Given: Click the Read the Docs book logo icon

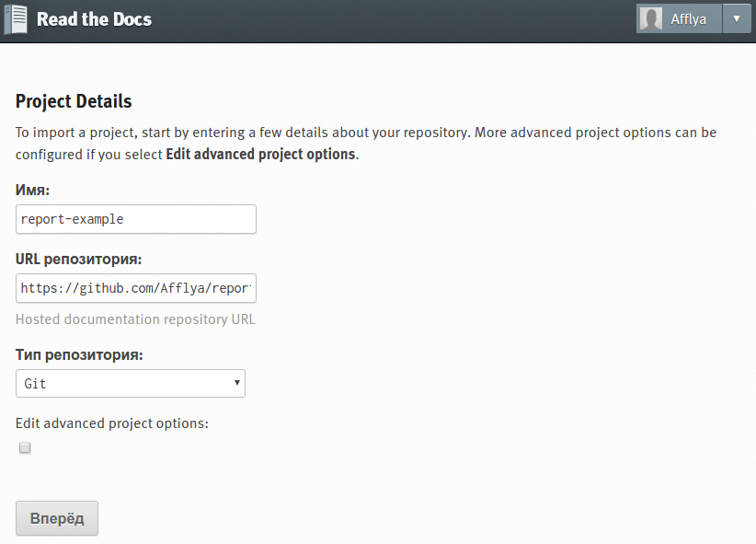Looking at the screenshot, I should 16,19.
